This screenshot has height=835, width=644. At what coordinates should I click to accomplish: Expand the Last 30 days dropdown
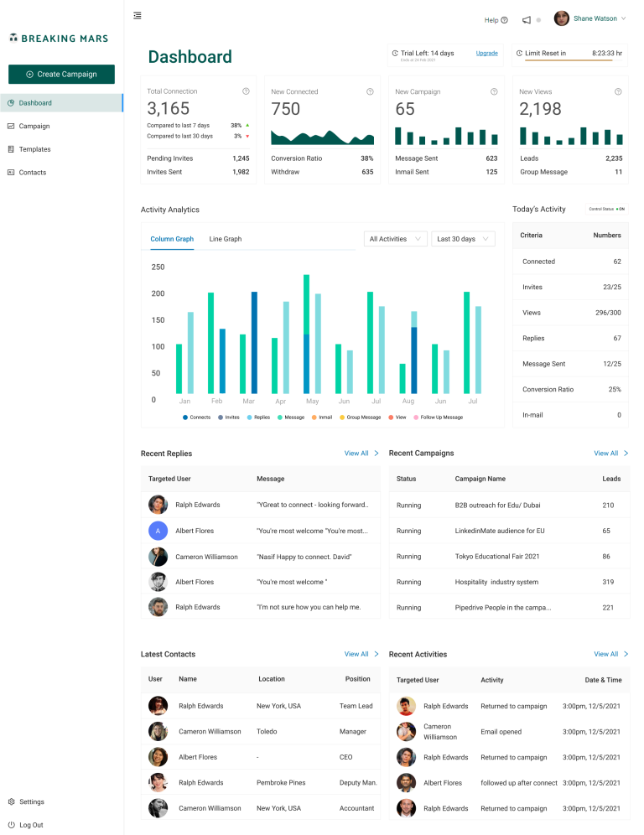(x=463, y=239)
